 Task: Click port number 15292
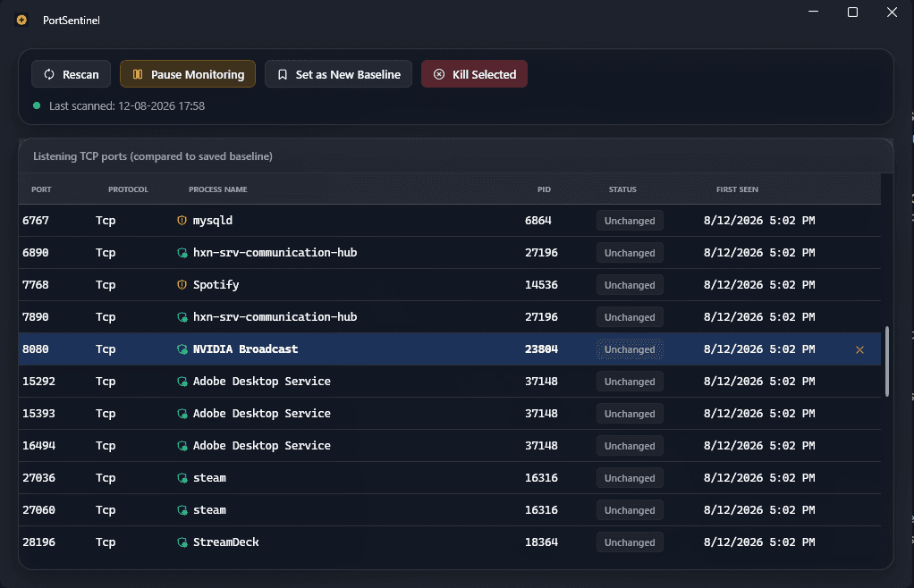(x=39, y=382)
